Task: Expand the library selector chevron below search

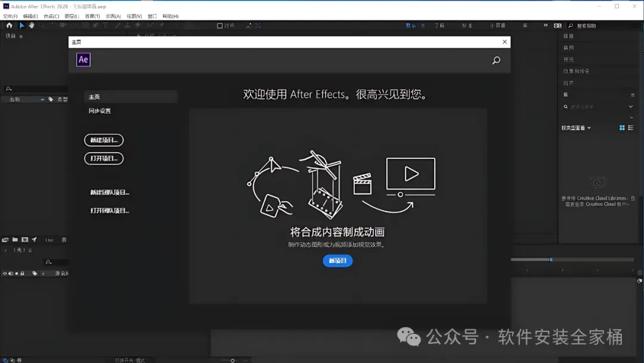Action: click(x=631, y=118)
